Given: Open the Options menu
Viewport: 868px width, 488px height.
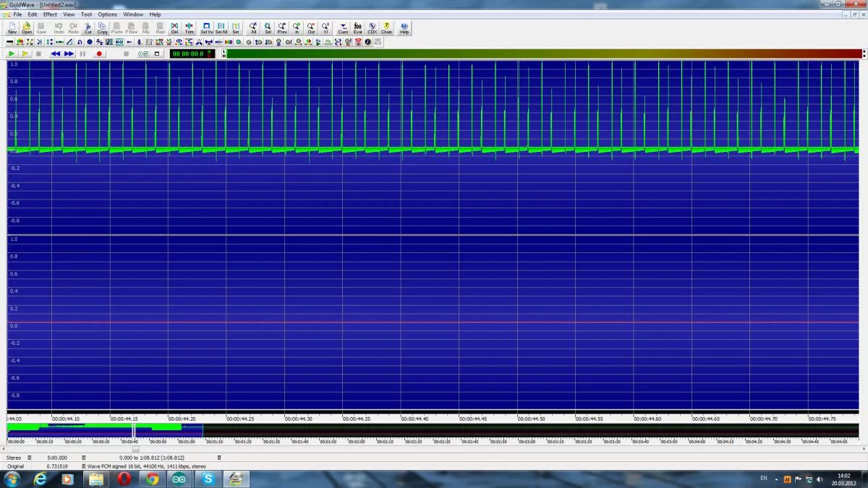Looking at the screenshot, I should 107,14.
